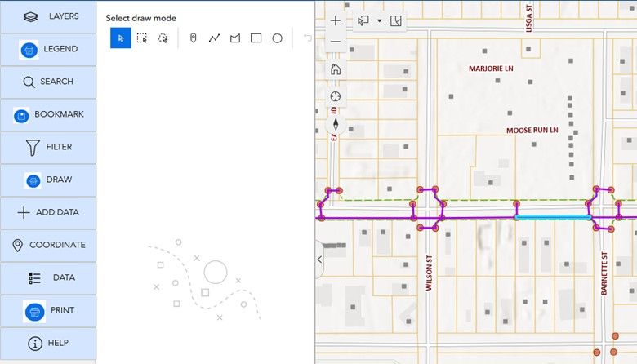637x364 pixels.
Task: Expand the select tool dropdown arrow
Action: (x=380, y=20)
